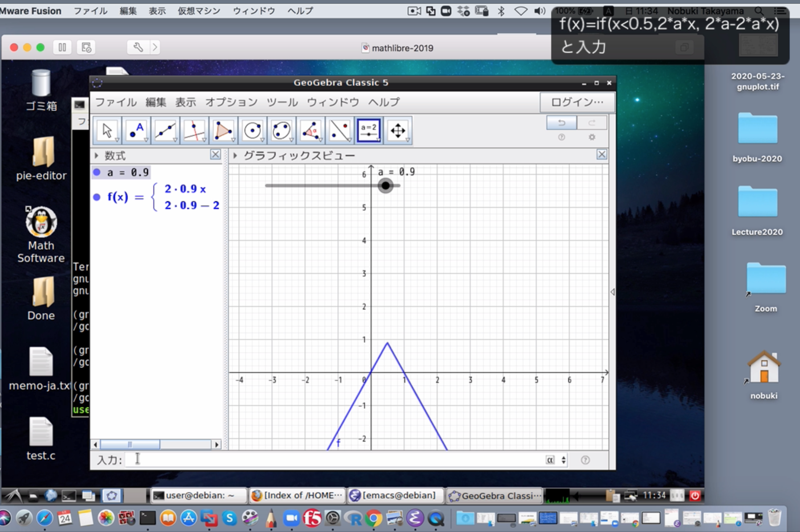Expand the グラフィックスビュー style bar
Screen dimensions: 800x532
coord(235,156)
